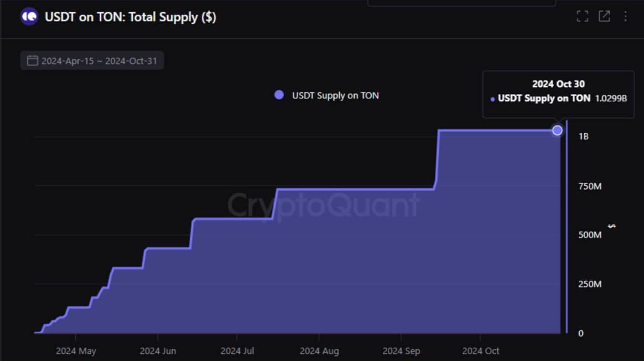Viewport: 644px width, 361px height.
Task: Expand chart to fullscreen view
Action: 583,17
